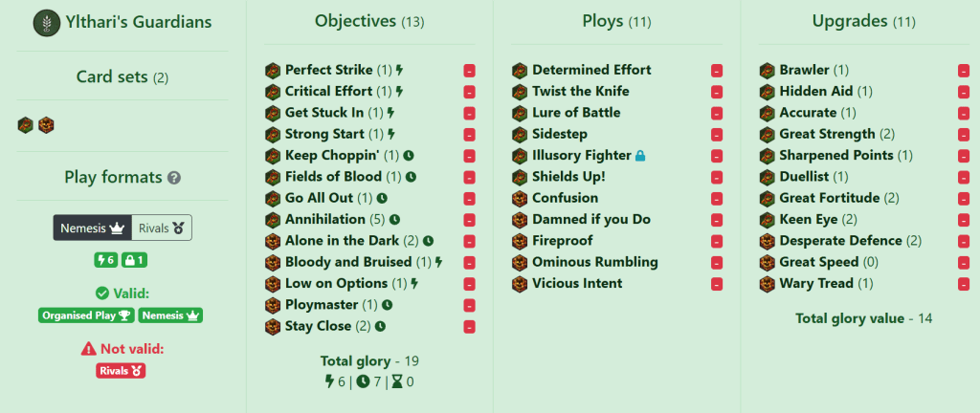The height and width of the screenshot is (413, 980).
Task: Switch play format to Nemesis
Action: point(92,228)
